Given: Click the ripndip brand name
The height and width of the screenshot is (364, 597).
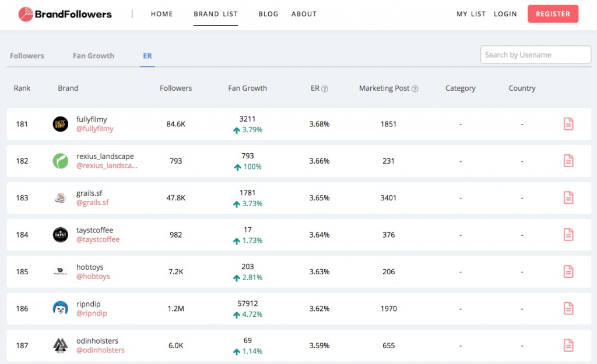Looking at the screenshot, I should [89, 304].
